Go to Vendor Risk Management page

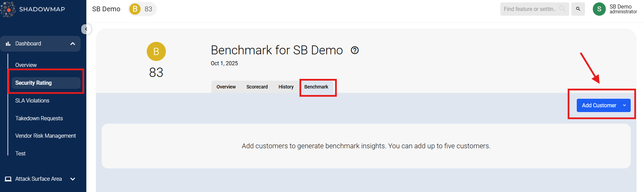(45, 136)
